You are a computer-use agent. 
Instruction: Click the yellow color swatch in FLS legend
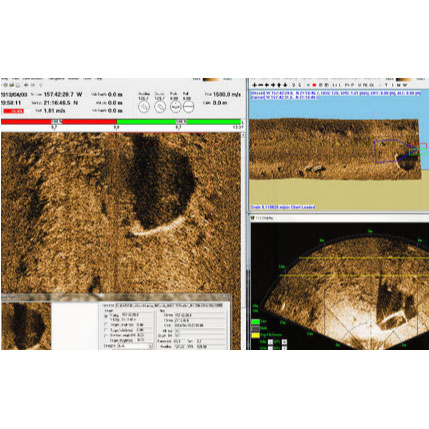[256, 335]
